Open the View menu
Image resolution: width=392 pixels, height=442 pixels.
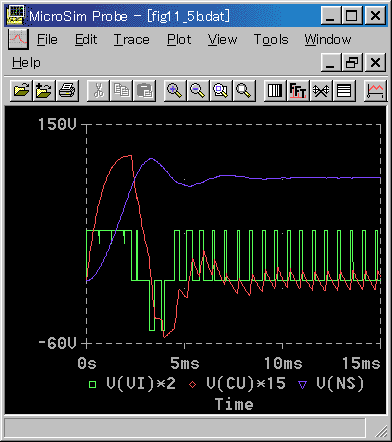(222, 40)
